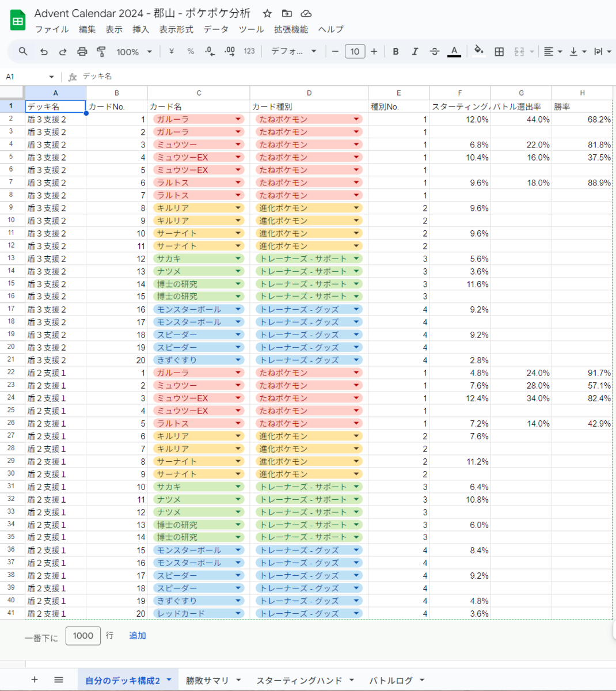Select cell H22 showing 91.7%
The height and width of the screenshot is (691, 616).
582,373
